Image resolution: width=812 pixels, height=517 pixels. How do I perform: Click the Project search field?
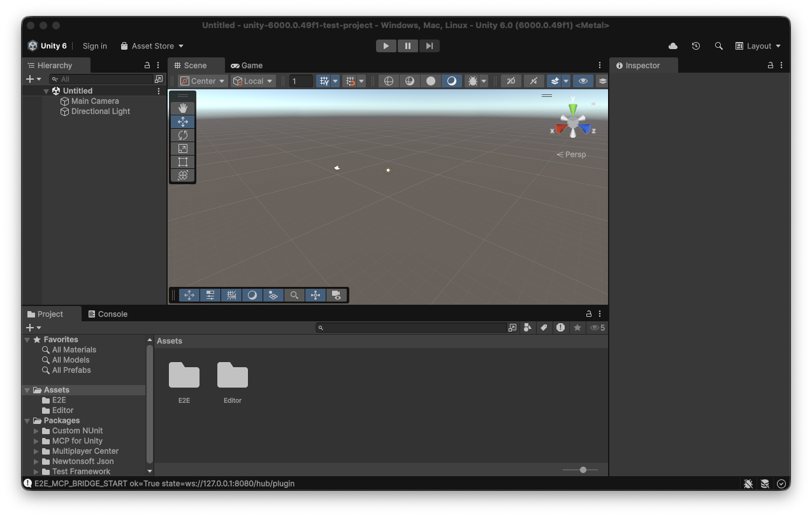click(x=412, y=328)
